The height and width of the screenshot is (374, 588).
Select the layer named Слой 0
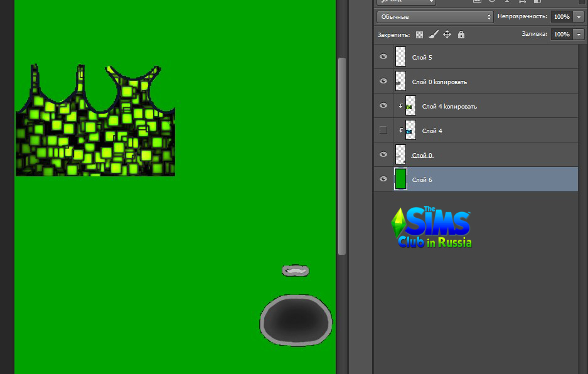coord(422,155)
